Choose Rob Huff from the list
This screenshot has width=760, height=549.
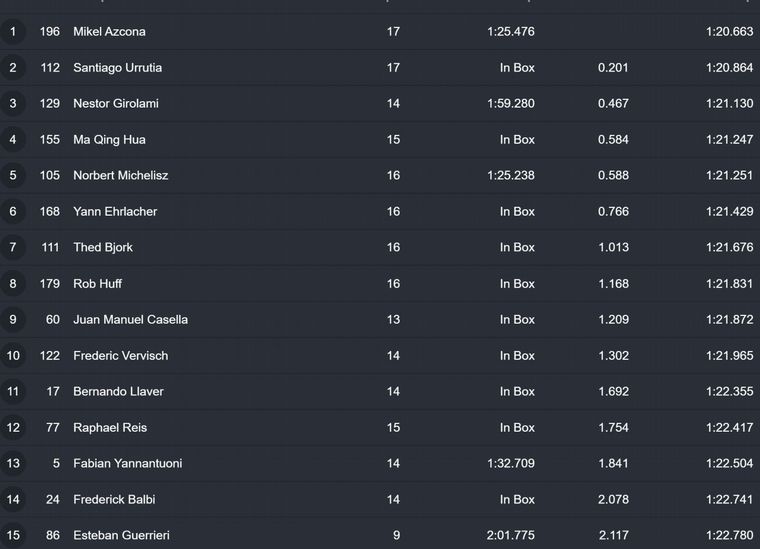(x=97, y=284)
